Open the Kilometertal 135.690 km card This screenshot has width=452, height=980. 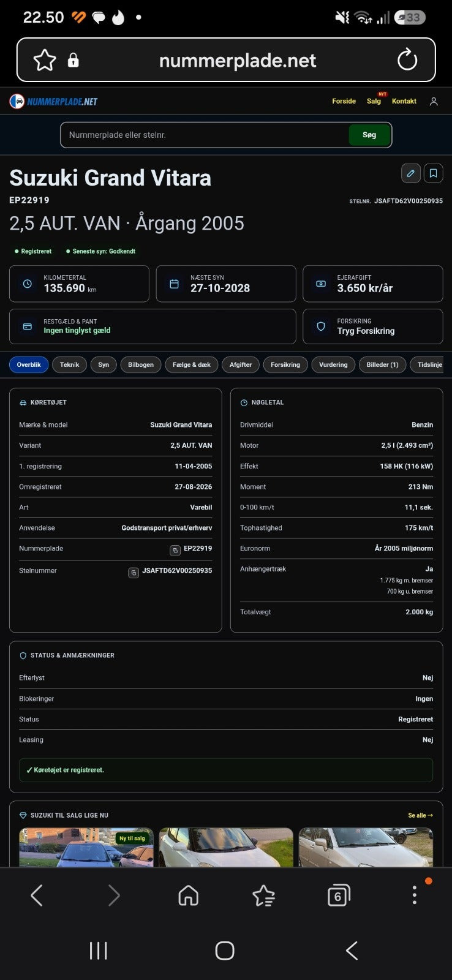[x=79, y=284]
